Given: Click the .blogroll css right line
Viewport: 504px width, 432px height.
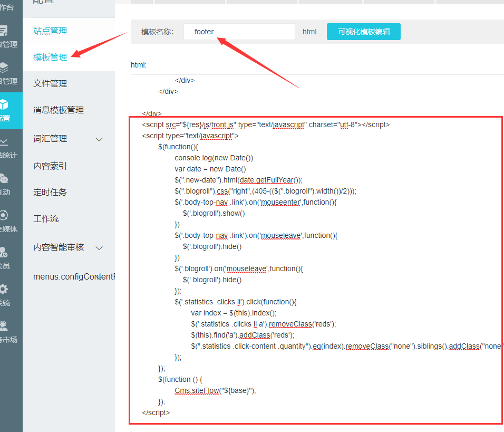Looking at the screenshot, I should coord(266,191).
